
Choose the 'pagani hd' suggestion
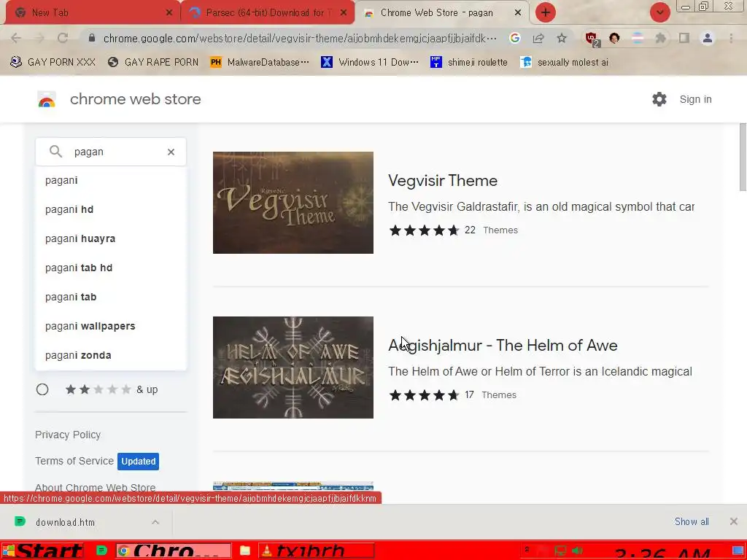[111, 209]
